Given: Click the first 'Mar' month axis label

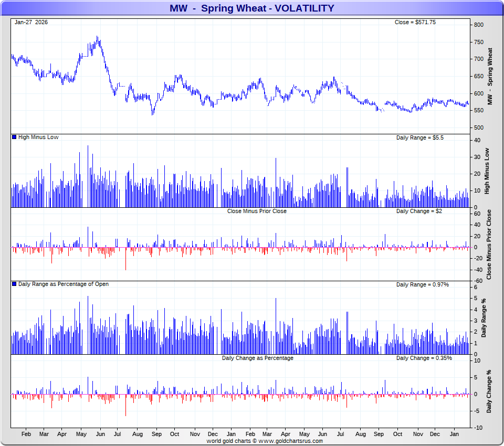Looking at the screenshot, I should point(44,434).
